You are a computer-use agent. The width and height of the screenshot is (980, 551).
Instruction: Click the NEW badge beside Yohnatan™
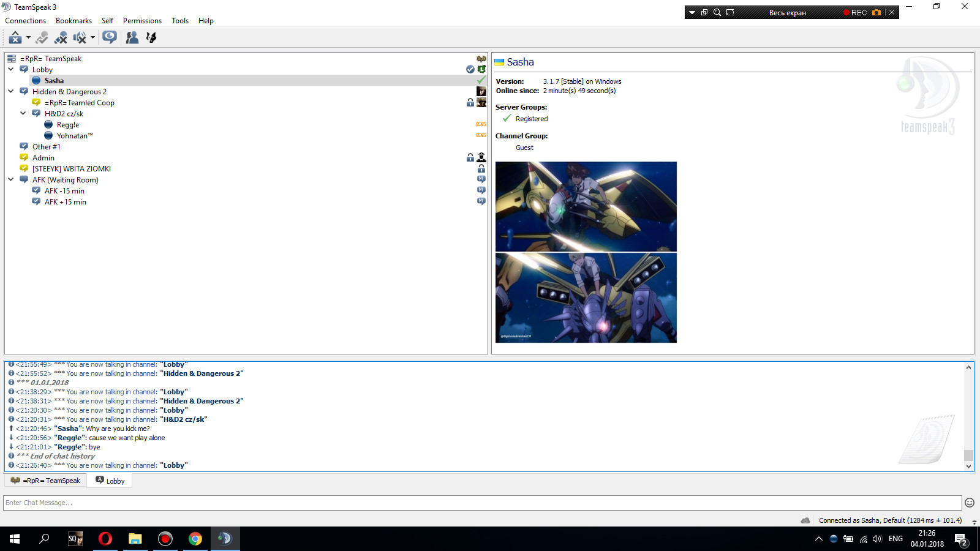[481, 135]
